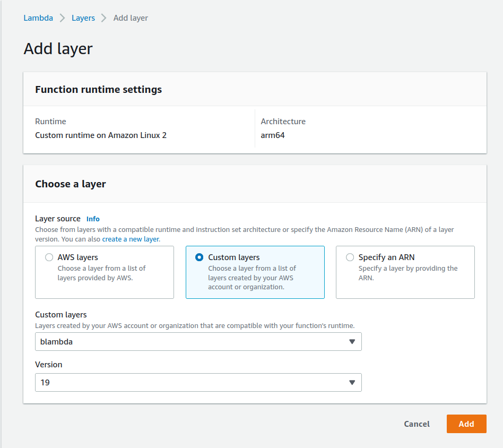503x448 pixels.
Task: Click the Cancel button
Action: pos(417,424)
